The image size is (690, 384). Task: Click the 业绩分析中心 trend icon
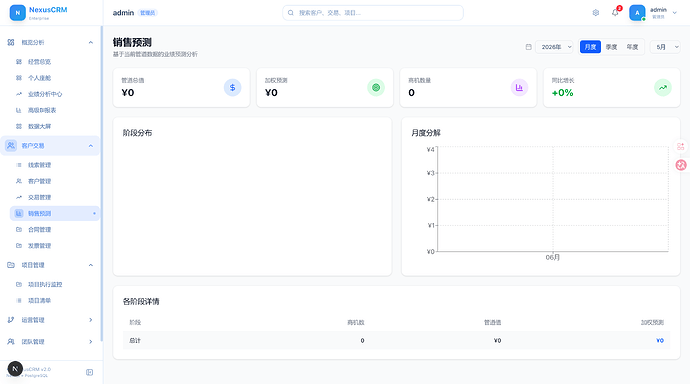(19, 94)
